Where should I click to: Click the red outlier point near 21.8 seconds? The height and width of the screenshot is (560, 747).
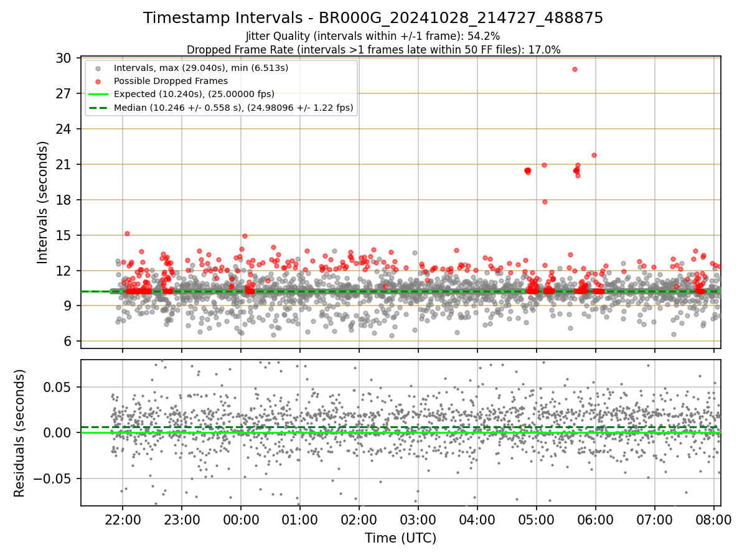tap(594, 155)
